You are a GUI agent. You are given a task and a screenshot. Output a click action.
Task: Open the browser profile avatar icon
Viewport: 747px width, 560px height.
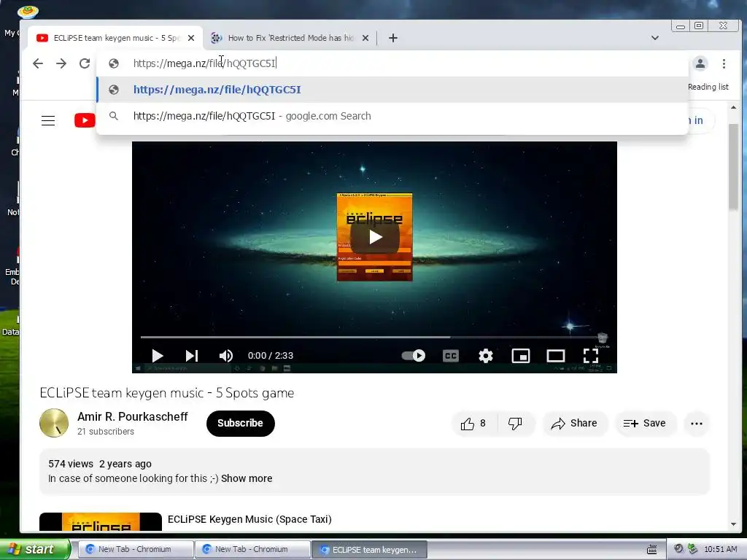(700, 63)
